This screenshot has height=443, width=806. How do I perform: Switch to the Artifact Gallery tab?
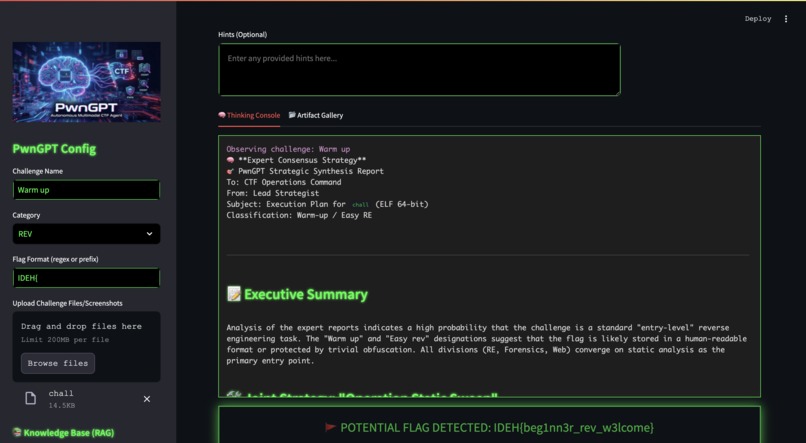(316, 116)
